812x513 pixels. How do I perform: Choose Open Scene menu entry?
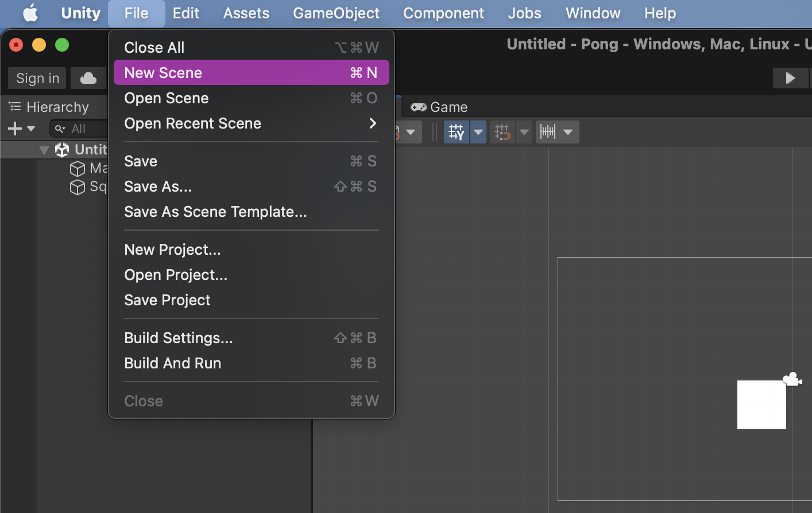(x=252, y=98)
